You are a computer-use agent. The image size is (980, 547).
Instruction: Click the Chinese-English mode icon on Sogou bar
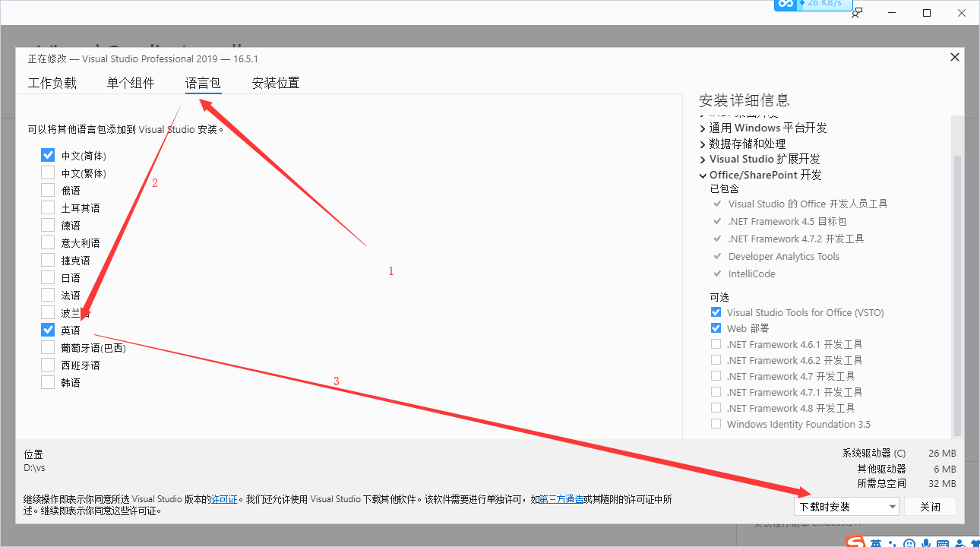click(x=876, y=542)
